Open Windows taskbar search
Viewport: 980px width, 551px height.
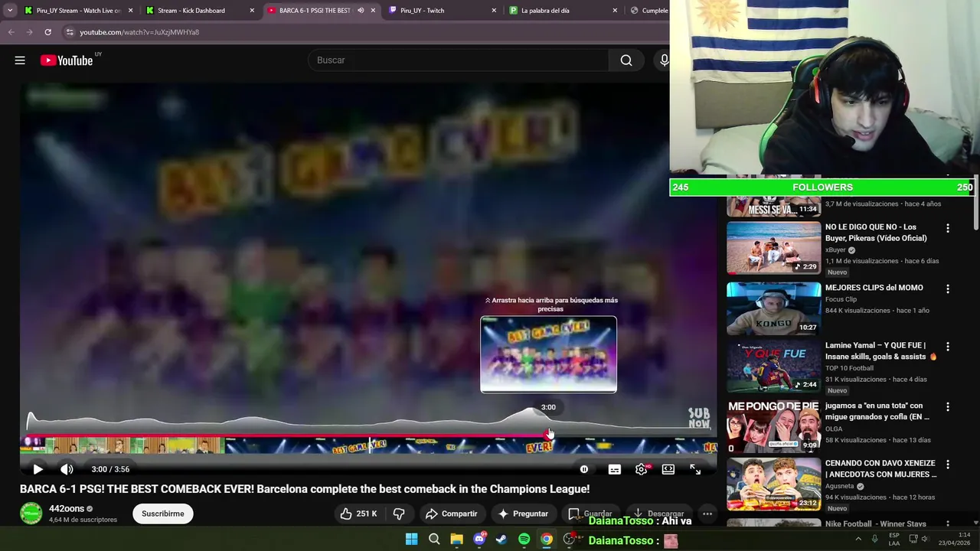point(434,540)
